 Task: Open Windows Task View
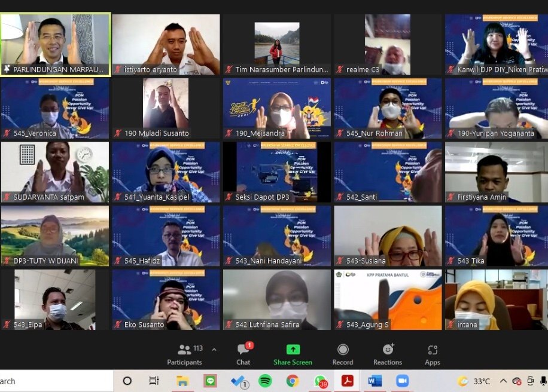[x=154, y=381]
